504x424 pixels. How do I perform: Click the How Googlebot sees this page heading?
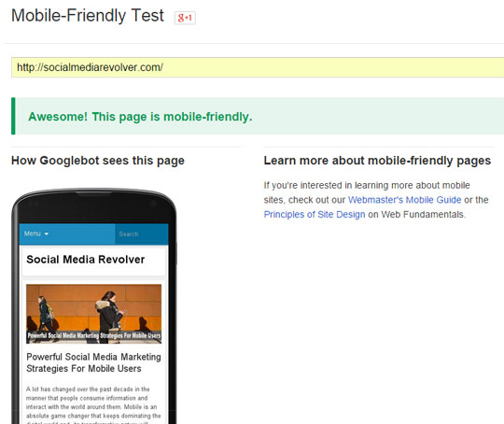(x=98, y=161)
